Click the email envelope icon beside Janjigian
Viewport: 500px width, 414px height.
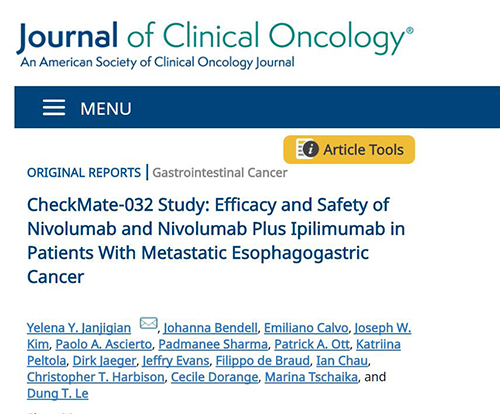point(148,323)
